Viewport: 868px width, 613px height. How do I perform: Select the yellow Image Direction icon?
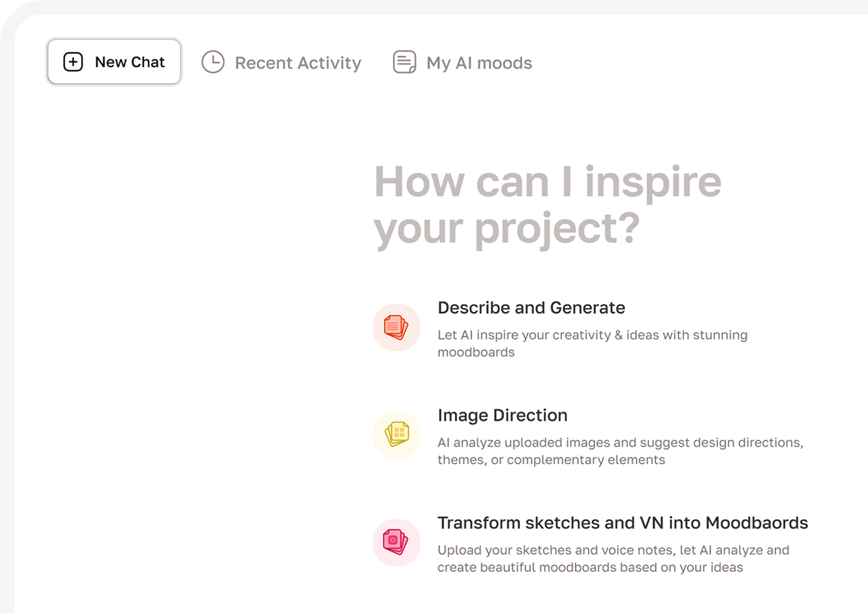tap(396, 435)
